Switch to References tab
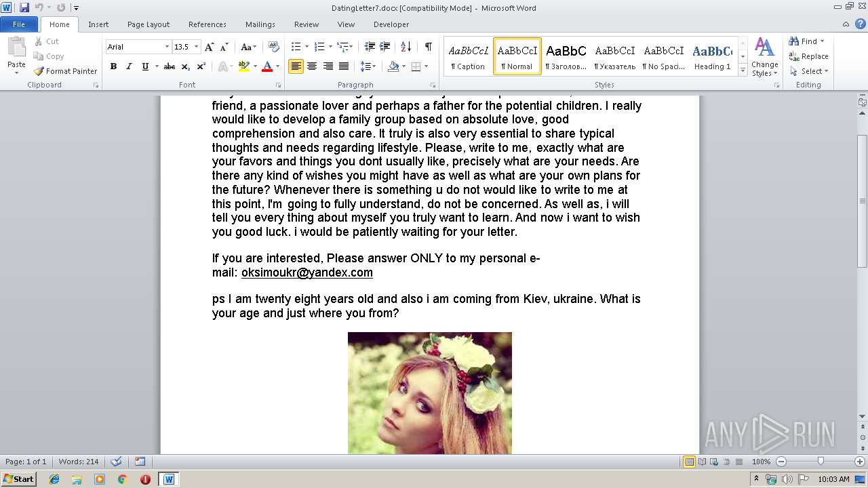Image resolution: width=868 pixels, height=488 pixels. point(208,24)
